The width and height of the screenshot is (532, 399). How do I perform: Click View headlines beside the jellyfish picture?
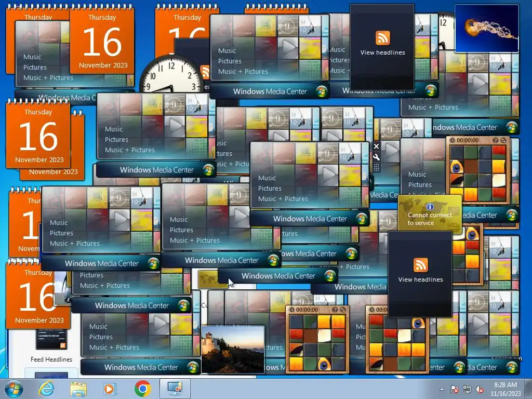point(383,52)
